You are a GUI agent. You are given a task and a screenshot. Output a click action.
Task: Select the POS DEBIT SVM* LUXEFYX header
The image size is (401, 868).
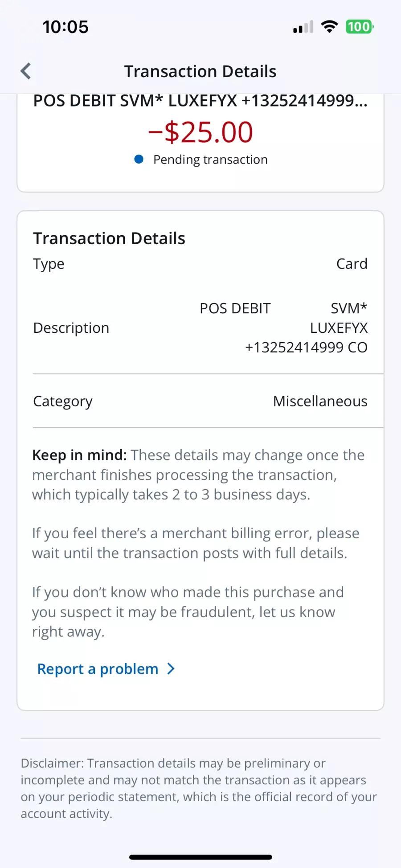tap(200, 101)
